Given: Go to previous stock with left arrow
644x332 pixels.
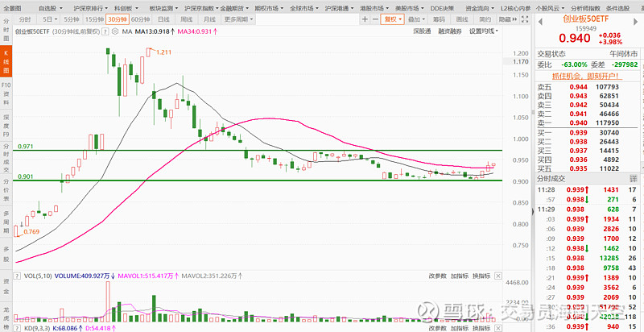Looking at the screenshot, I should coord(540,20).
